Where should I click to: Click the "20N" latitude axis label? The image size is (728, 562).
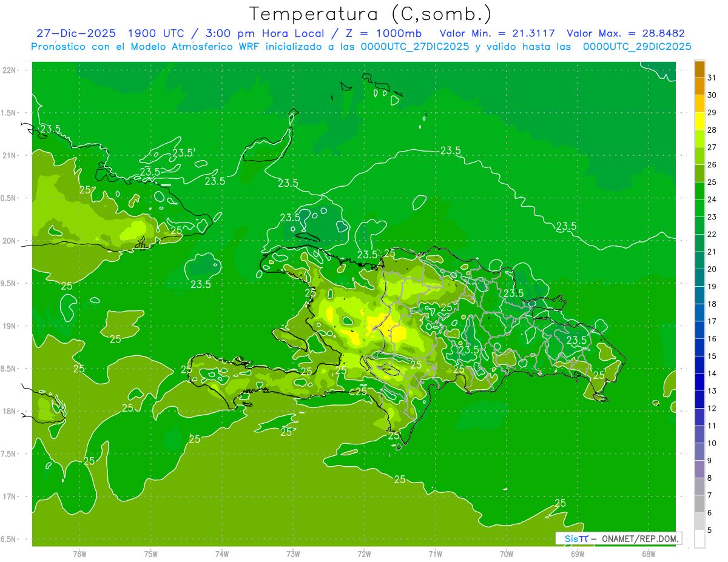tap(9, 241)
